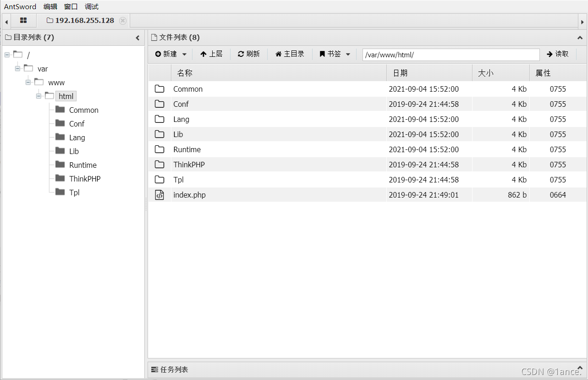Click the date 2019-09-24 21:49:01
The image size is (588, 380).
pyautogui.click(x=423, y=195)
